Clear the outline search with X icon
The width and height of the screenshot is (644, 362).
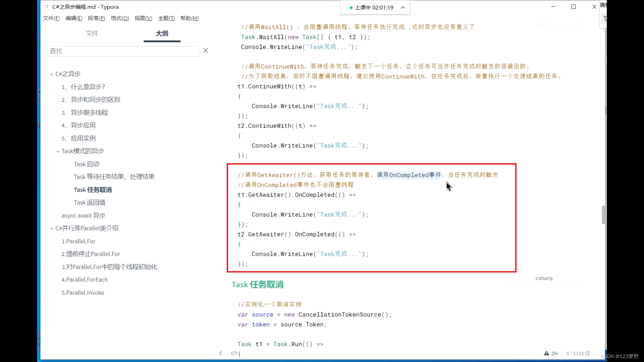pos(206,51)
